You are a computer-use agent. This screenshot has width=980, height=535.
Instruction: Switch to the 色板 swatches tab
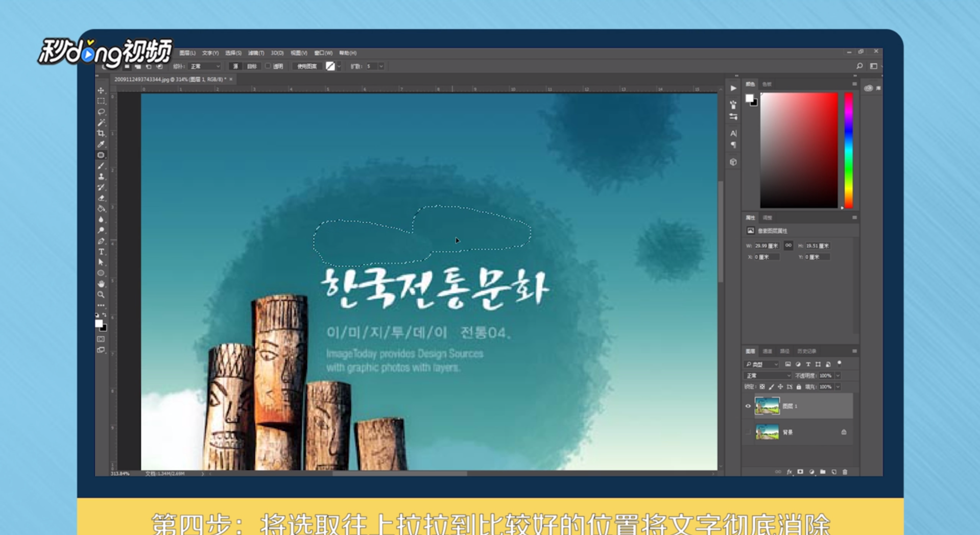tap(767, 84)
